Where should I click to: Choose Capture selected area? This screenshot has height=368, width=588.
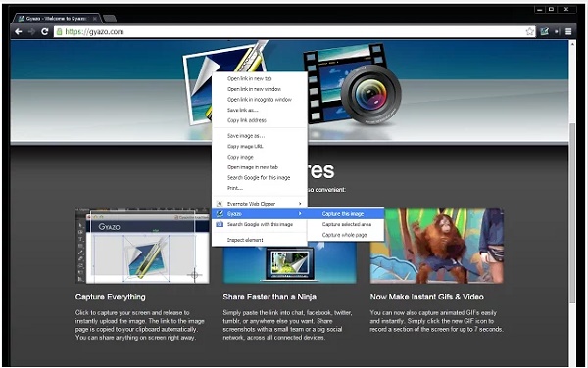[346, 224]
